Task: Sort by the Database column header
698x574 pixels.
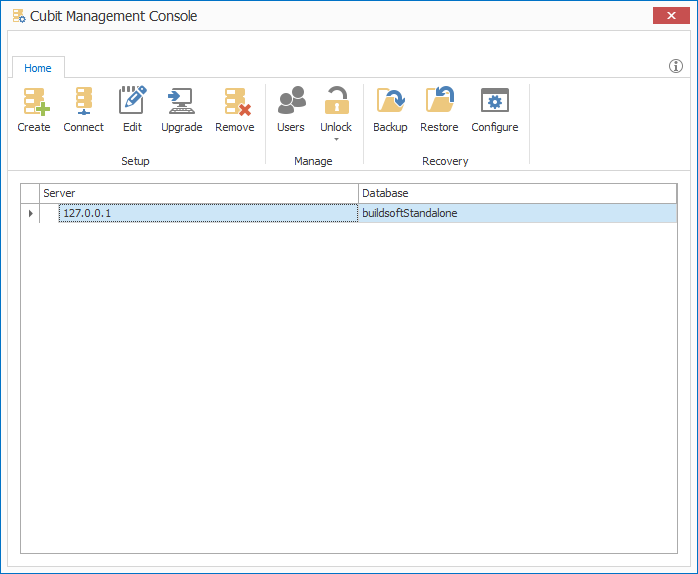Action: pyautogui.click(x=517, y=193)
